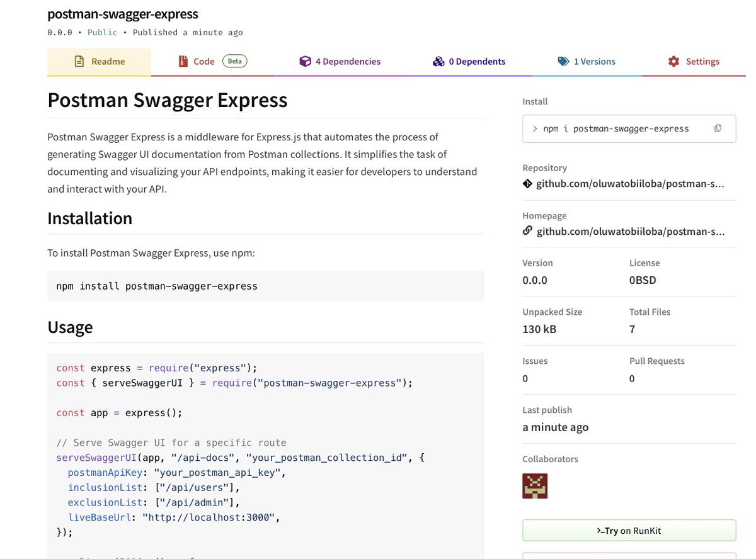Click the Dependencies cube icon
This screenshot has width=756, height=559.
305,62
